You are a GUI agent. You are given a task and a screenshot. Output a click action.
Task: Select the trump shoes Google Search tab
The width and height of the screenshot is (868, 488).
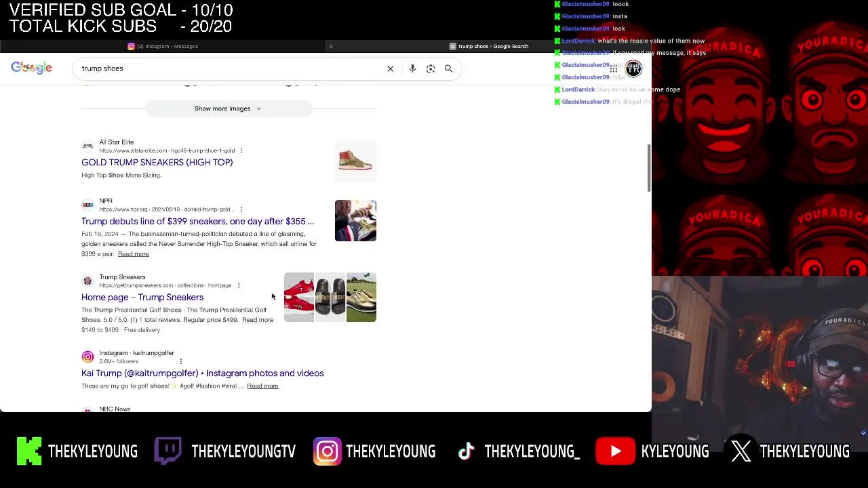tap(489, 46)
